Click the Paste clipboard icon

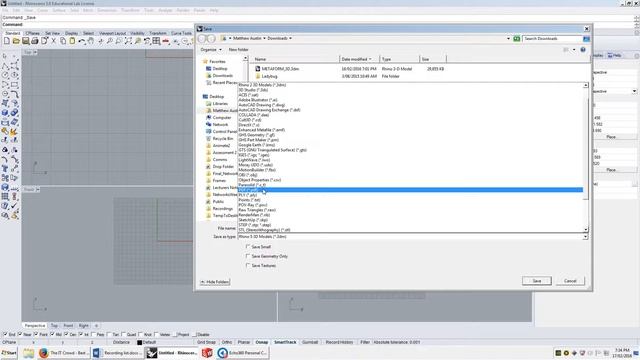(x=72, y=41)
